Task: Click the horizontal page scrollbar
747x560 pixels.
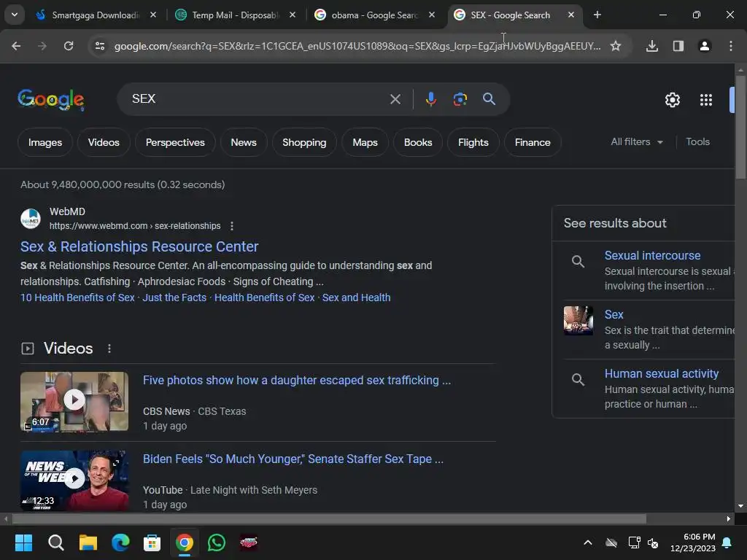Action: tap(329, 518)
